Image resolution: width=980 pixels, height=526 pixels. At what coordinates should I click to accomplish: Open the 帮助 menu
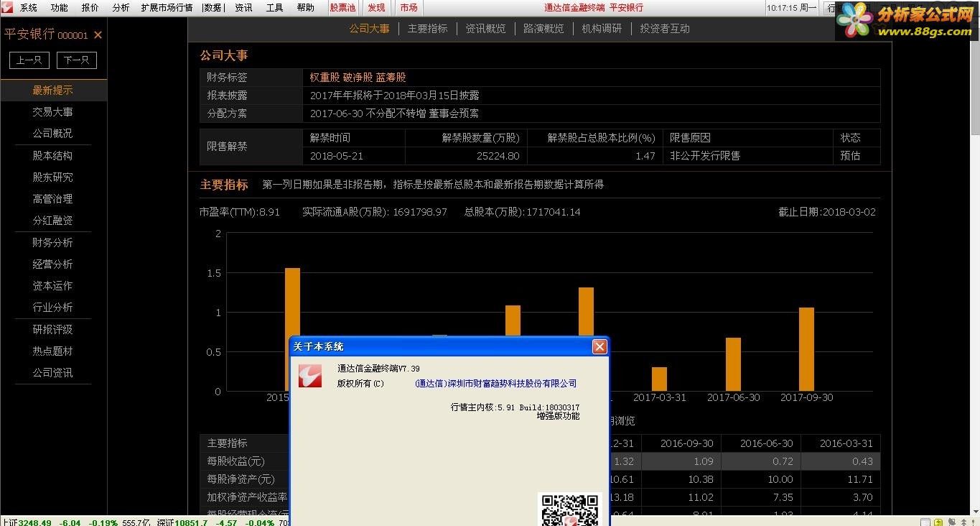[x=305, y=8]
